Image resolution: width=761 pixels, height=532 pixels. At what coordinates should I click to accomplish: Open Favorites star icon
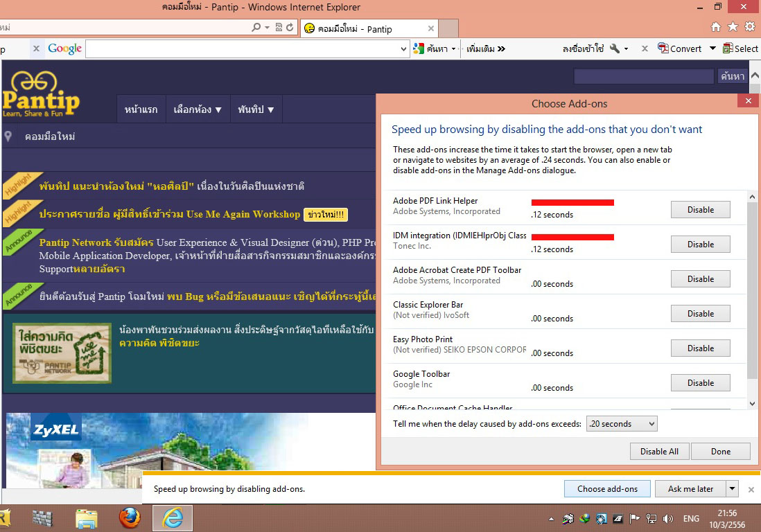[x=733, y=27]
